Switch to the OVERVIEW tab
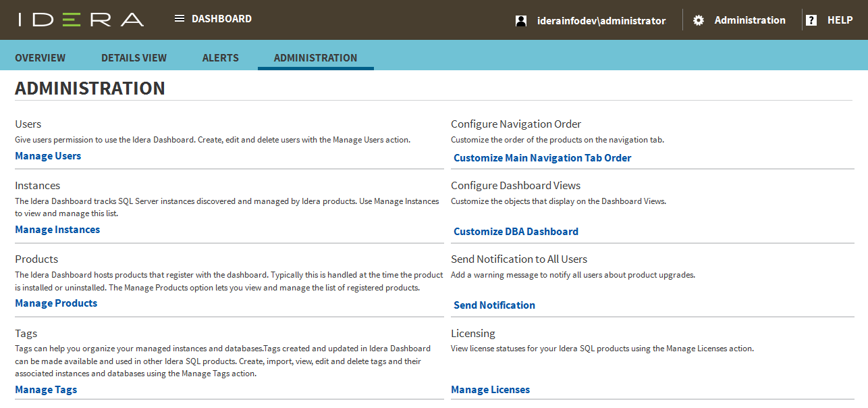 pyautogui.click(x=40, y=58)
